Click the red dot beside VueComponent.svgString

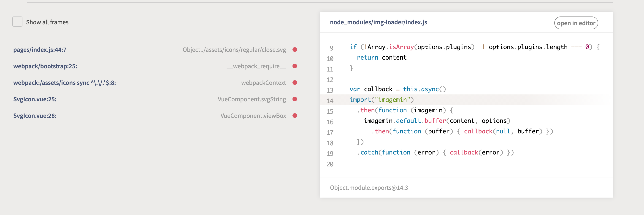pos(295,99)
